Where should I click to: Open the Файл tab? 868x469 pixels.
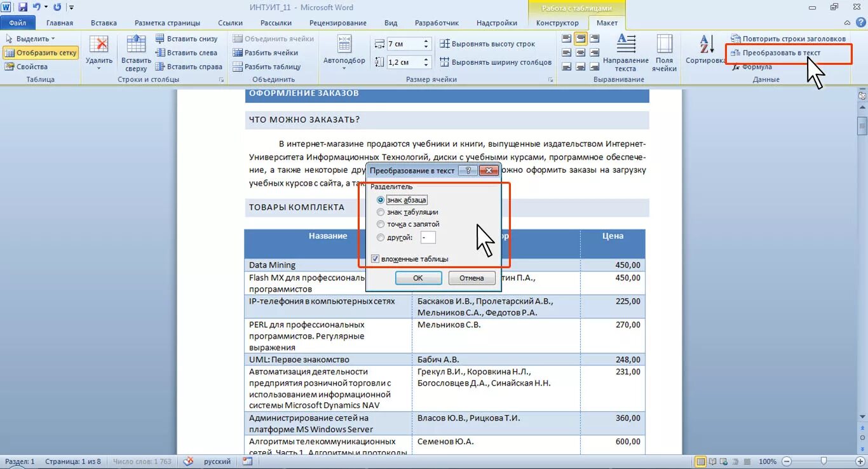(x=18, y=23)
